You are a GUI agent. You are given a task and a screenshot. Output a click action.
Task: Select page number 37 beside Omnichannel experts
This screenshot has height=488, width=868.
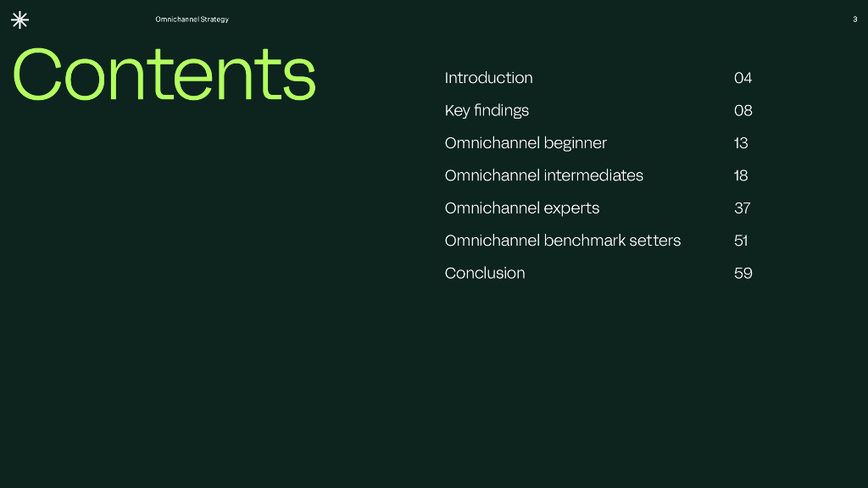(742, 208)
